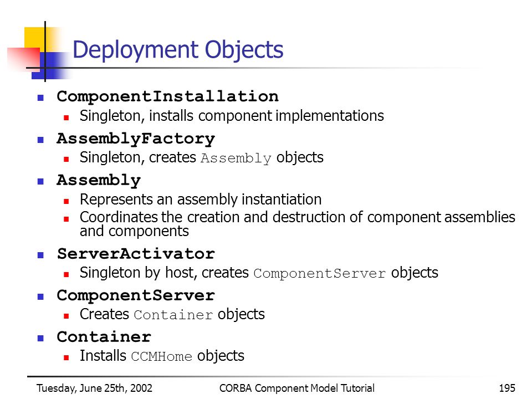The height and width of the screenshot is (399, 532).
Task: Click the Deployment Objects slide title
Action: click(178, 50)
